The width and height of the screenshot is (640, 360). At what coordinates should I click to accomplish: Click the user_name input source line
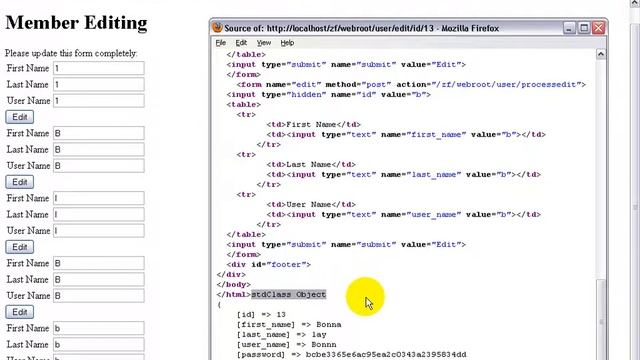click(404, 215)
